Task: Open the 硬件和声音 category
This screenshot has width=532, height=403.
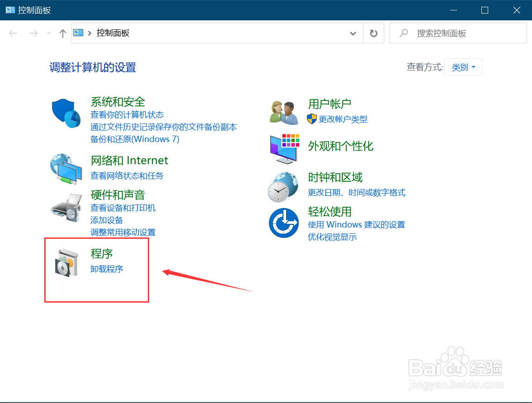Action: click(x=118, y=195)
